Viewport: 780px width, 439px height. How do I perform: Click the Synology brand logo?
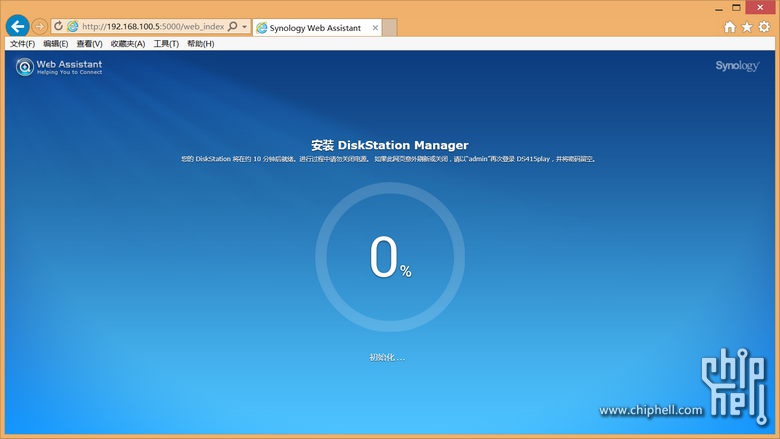coord(737,66)
